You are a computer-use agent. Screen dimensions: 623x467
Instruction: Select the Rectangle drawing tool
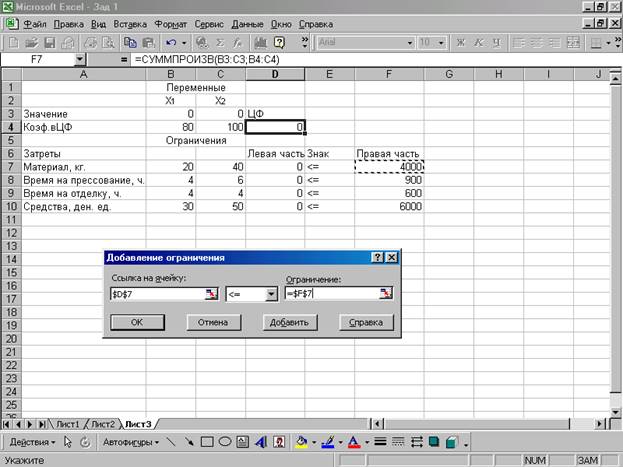(207, 442)
